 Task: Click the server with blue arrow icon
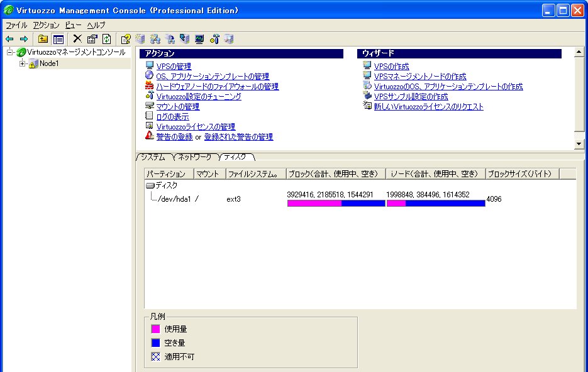[170, 39]
